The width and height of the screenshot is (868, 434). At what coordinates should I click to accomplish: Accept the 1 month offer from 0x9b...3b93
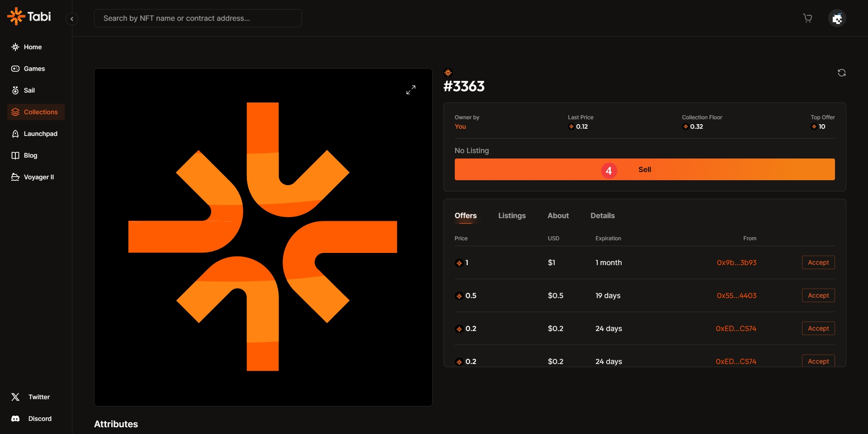click(x=818, y=262)
